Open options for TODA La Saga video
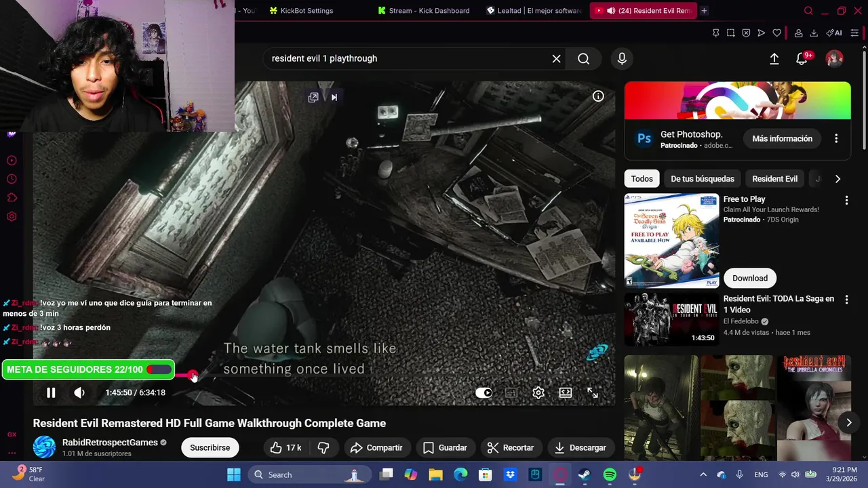This screenshot has width=868, height=488. click(x=846, y=300)
